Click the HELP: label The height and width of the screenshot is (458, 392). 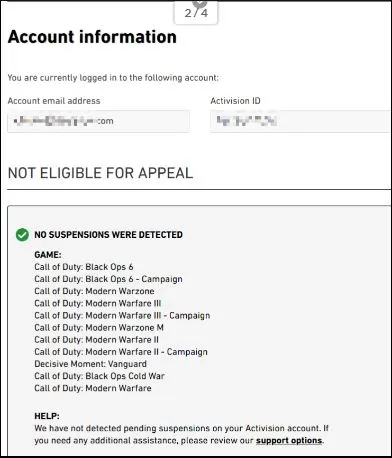click(x=47, y=416)
